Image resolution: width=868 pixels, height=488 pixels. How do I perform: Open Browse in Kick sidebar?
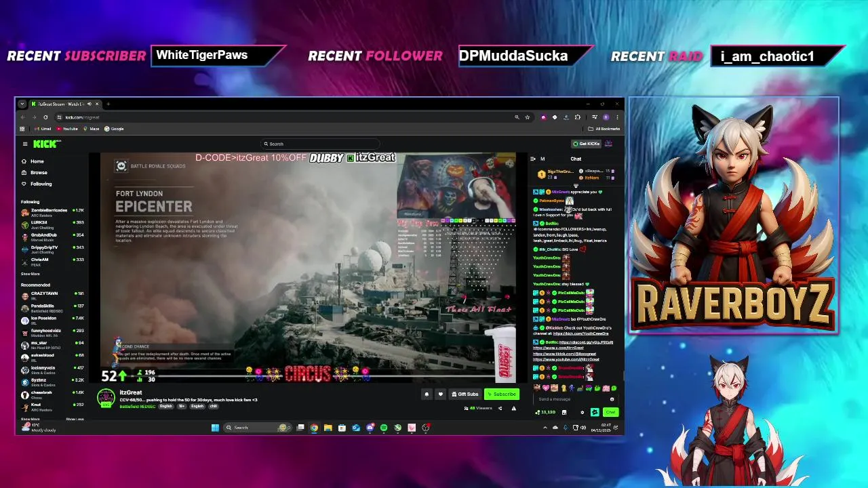pyautogui.click(x=34, y=172)
